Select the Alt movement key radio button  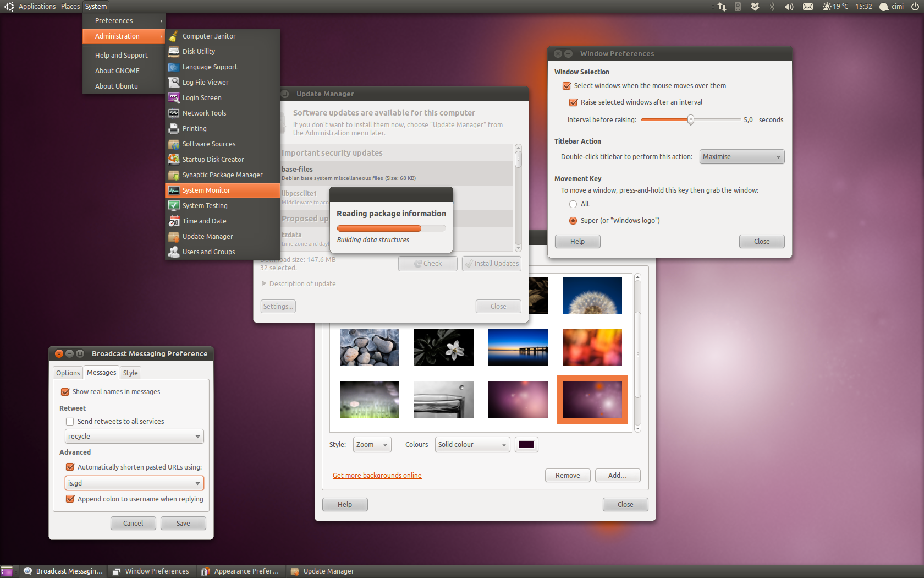click(573, 204)
